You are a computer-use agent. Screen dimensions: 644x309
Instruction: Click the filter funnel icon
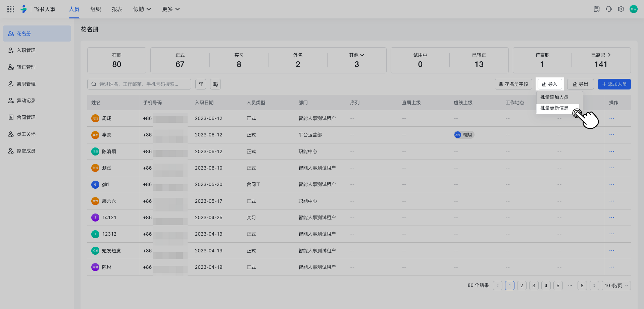pyautogui.click(x=201, y=84)
